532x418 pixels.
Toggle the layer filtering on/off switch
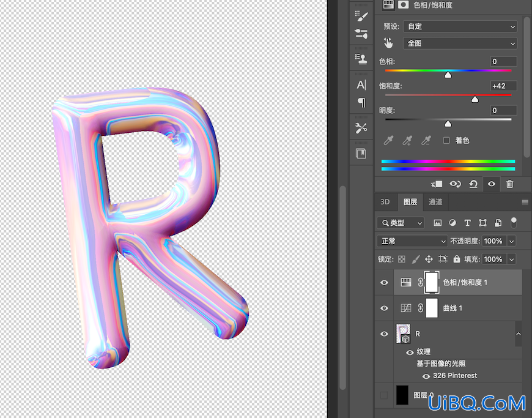(x=514, y=222)
